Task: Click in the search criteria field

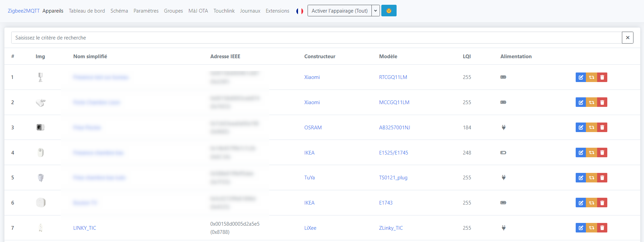Action: pos(316,38)
